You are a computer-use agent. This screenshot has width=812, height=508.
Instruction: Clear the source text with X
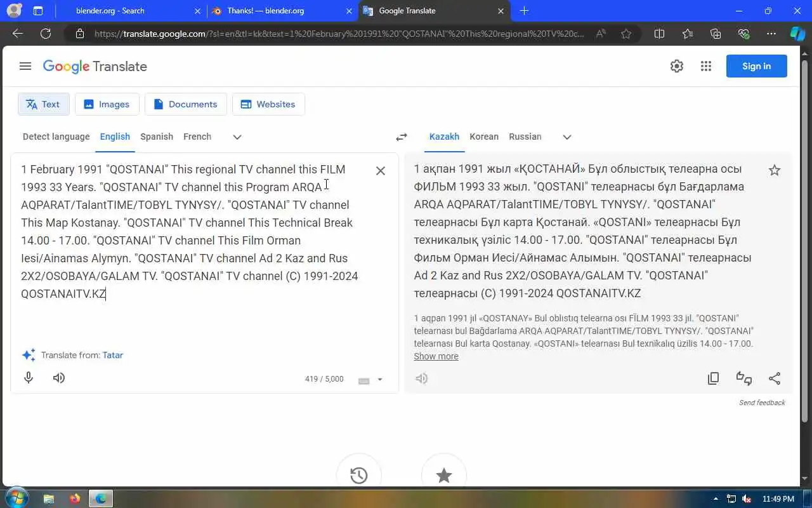[x=381, y=170]
